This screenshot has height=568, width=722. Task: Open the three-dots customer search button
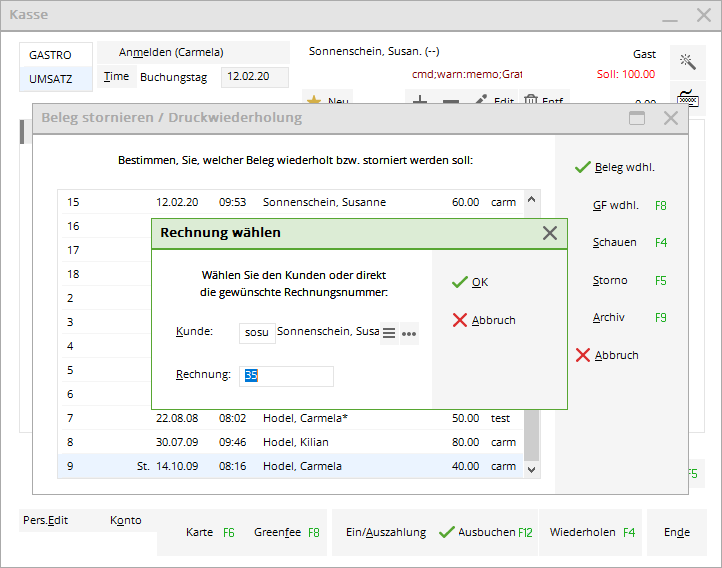click(x=409, y=334)
